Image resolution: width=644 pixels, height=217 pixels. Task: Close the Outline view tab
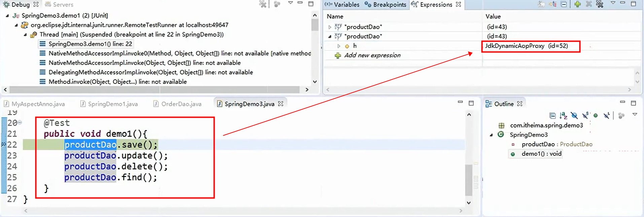click(x=520, y=104)
